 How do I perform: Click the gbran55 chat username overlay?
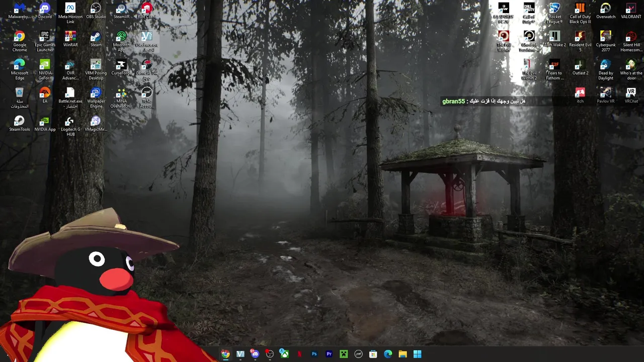coord(453,102)
